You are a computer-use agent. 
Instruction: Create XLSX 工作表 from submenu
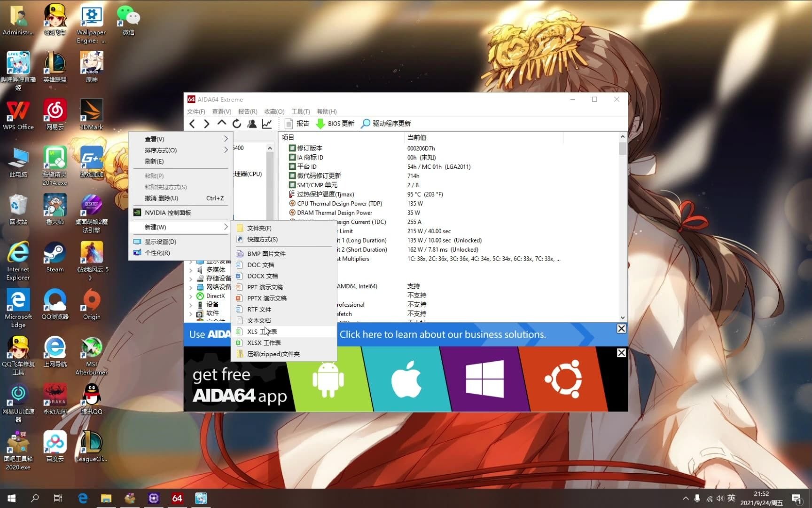point(284,343)
